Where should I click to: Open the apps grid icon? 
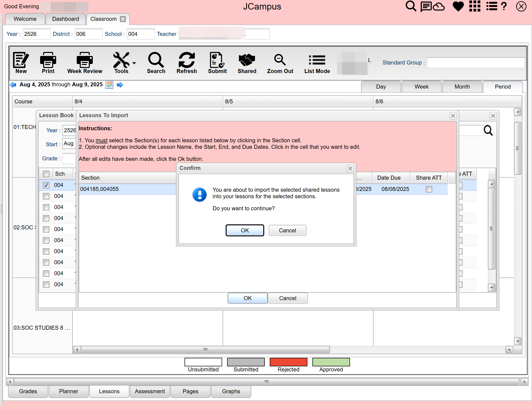click(475, 6)
